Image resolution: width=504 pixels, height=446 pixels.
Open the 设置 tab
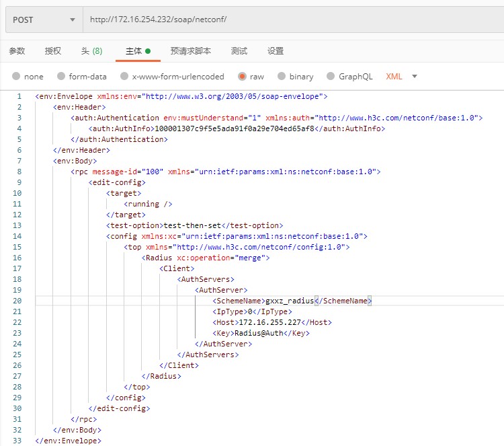(276, 51)
